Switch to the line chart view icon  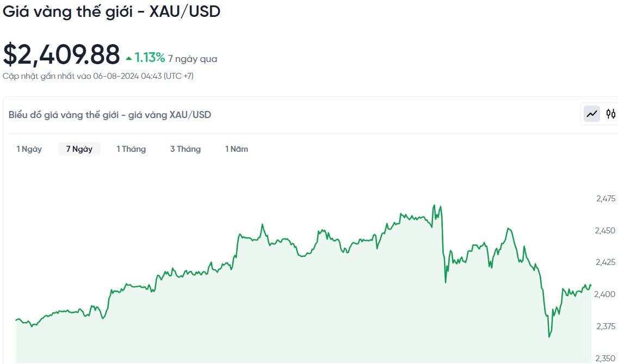(x=592, y=114)
